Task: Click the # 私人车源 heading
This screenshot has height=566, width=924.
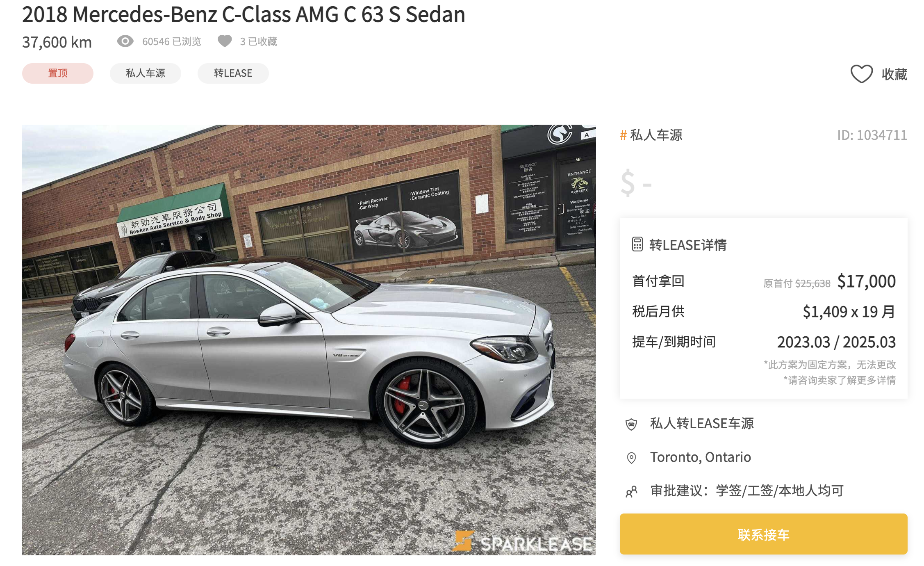Action: tap(651, 135)
